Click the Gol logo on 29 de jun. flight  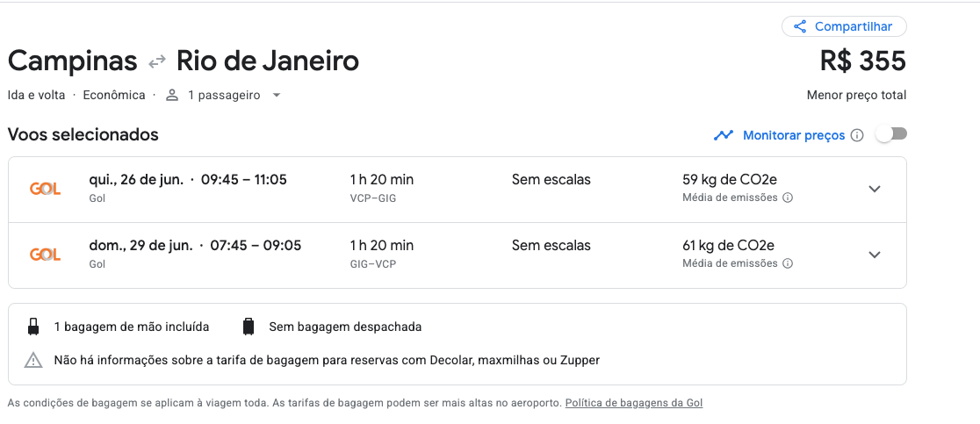45,255
